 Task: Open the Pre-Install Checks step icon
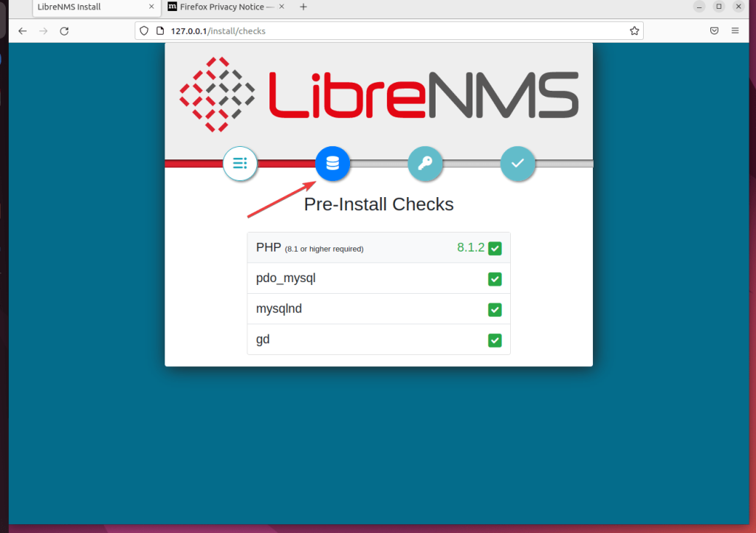point(240,163)
